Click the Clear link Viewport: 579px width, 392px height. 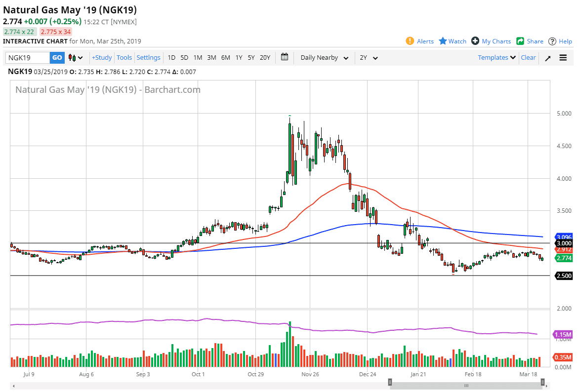point(528,58)
